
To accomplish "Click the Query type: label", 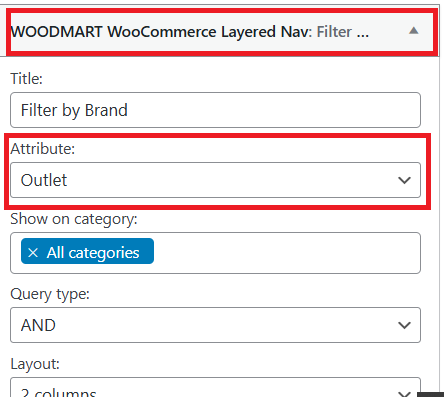I will pos(50,294).
